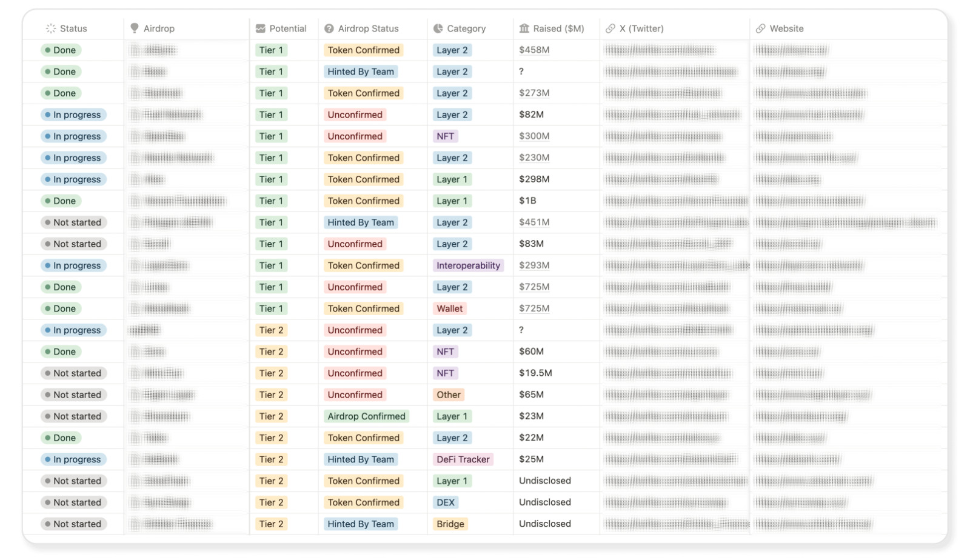Open the Potential column header
The height and width of the screenshot is (560, 970).
pos(284,28)
